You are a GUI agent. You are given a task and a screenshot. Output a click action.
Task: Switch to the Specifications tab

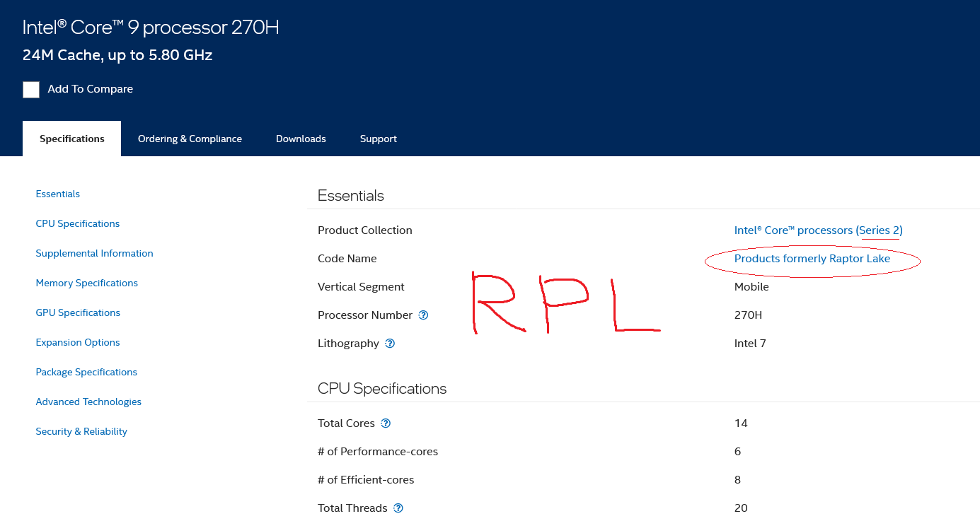click(x=72, y=139)
